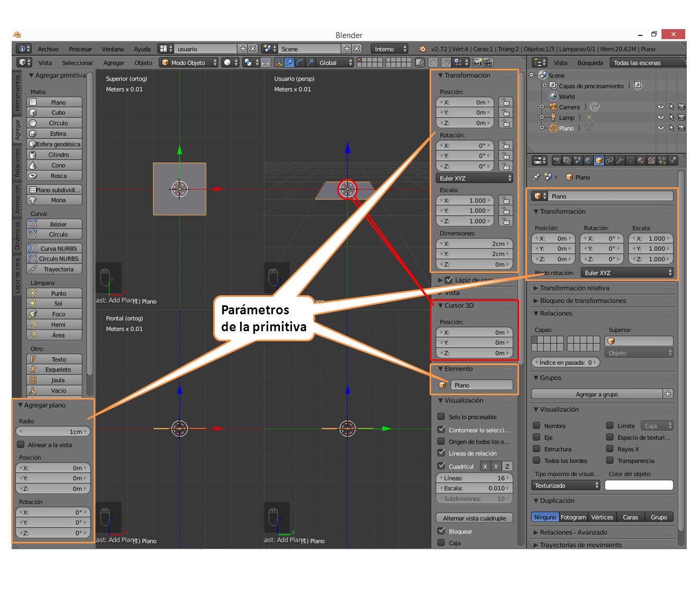Click the Color del objeto swatch
Image resolution: width=700 pixels, height=600 pixels.
(x=639, y=485)
